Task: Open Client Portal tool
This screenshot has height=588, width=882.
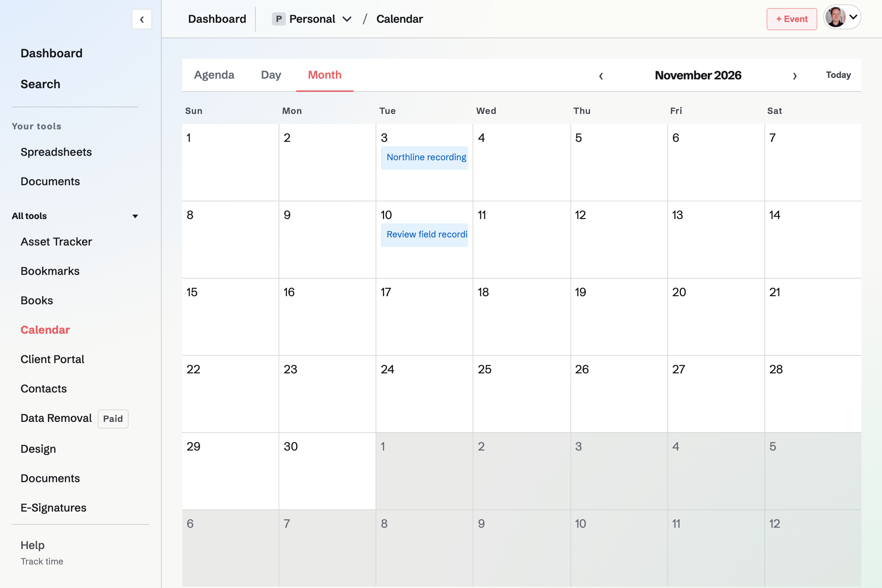Action: click(x=53, y=359)
